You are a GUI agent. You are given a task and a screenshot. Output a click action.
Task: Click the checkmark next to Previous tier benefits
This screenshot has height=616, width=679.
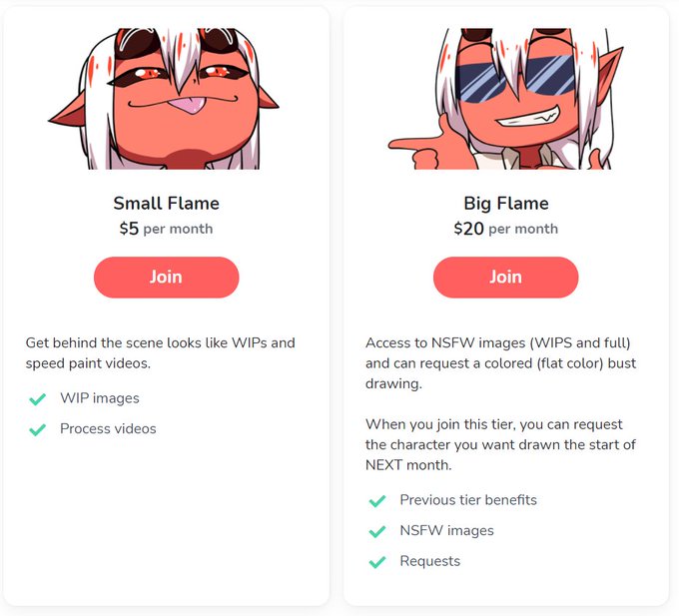377,501
